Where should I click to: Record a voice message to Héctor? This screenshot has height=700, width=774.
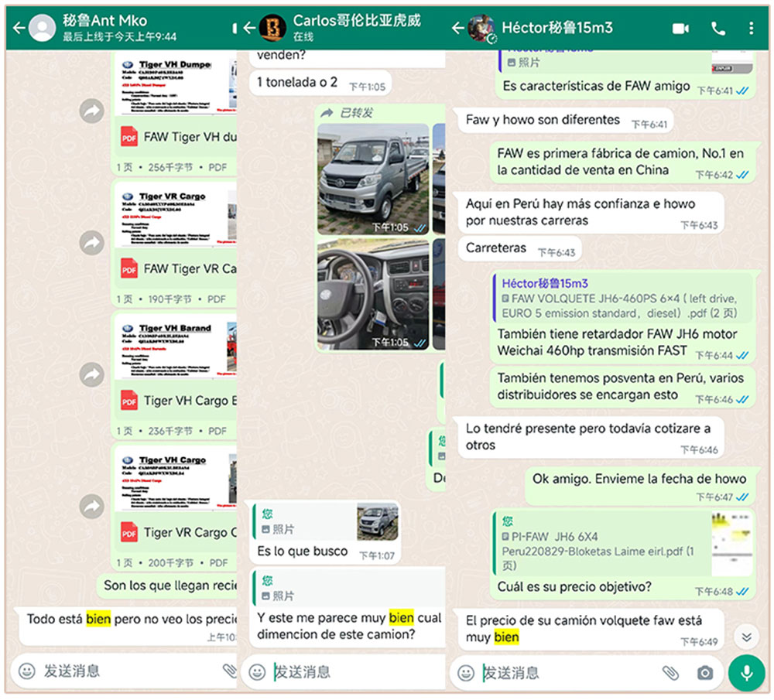pyautogui.click(x=747, y=673)
